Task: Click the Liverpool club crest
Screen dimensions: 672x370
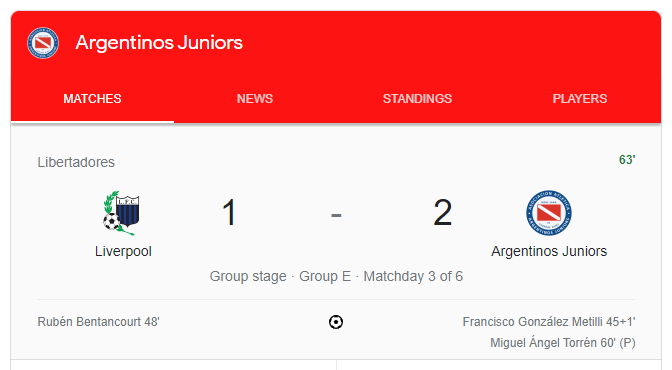Action: click(122, 213)
